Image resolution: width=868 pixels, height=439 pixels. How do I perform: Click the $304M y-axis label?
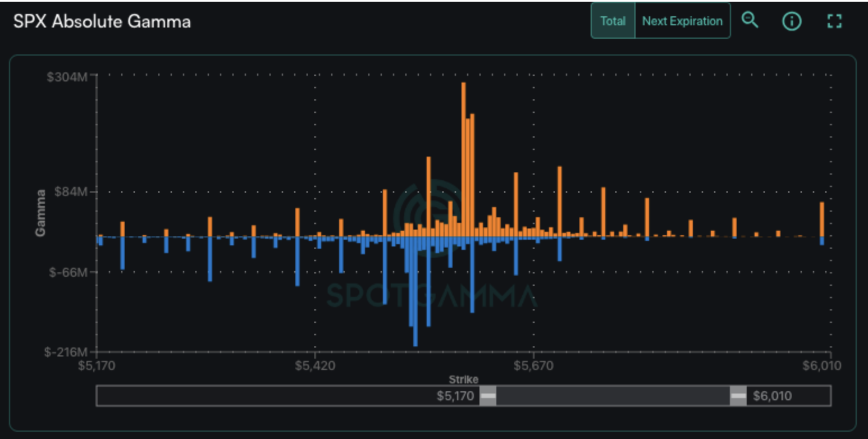point(67,76)
